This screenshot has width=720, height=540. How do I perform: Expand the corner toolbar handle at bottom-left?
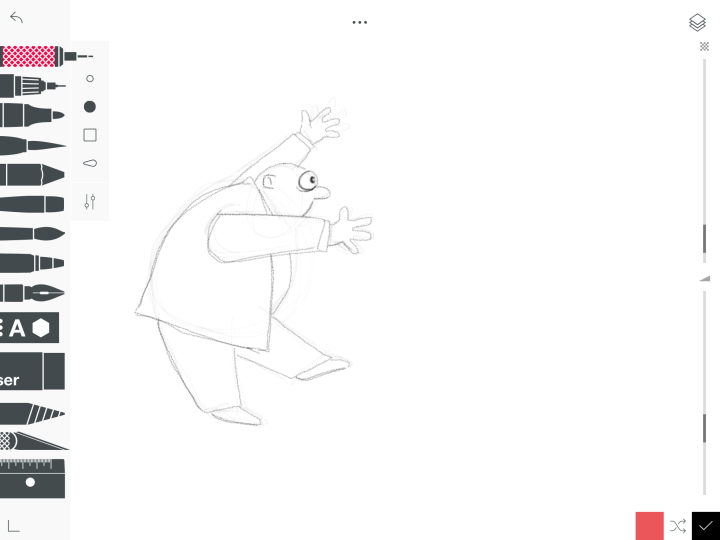click(x=14, y=525)
